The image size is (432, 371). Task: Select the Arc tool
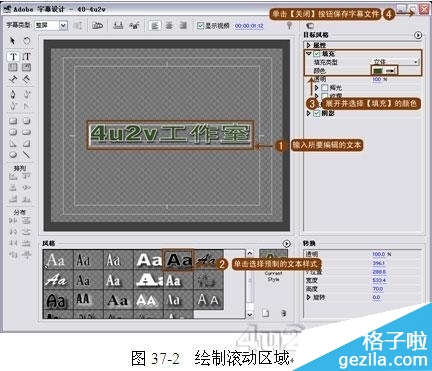click(x=26, y=144)
